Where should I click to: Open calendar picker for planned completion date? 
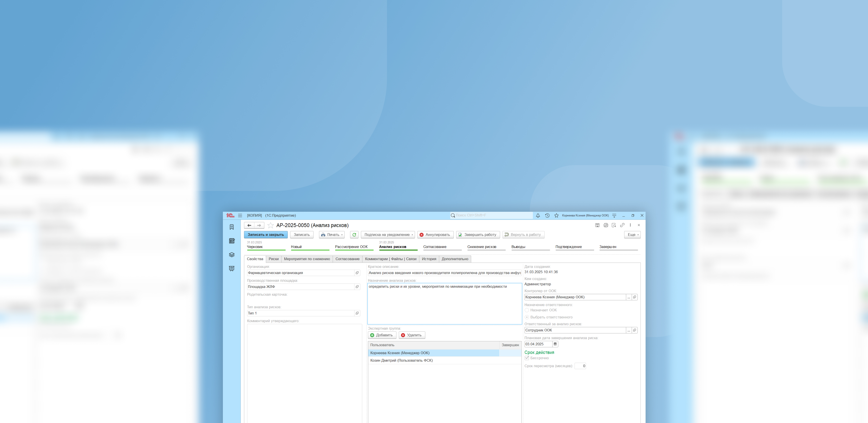555,344
